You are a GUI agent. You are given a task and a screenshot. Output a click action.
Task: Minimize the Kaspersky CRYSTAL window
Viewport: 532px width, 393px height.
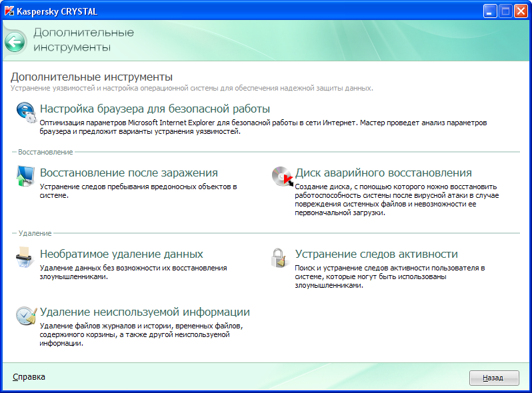(490, 11)
